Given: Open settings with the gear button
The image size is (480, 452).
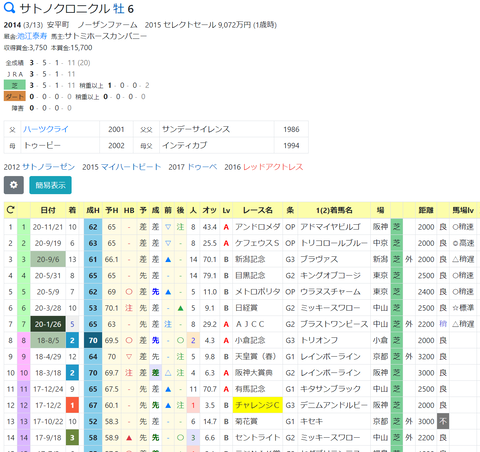Looking at the screenshot, I should point(14,185).
